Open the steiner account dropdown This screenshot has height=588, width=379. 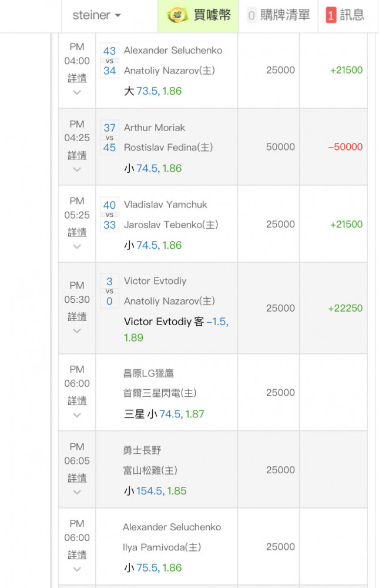click(x=96, y=15)
